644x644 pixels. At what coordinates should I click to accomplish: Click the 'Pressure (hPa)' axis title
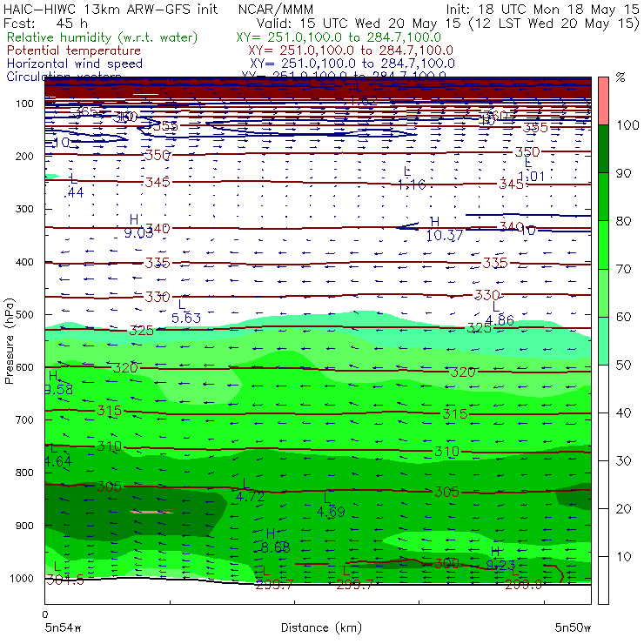pyautogui.click(x=9, y=341)
